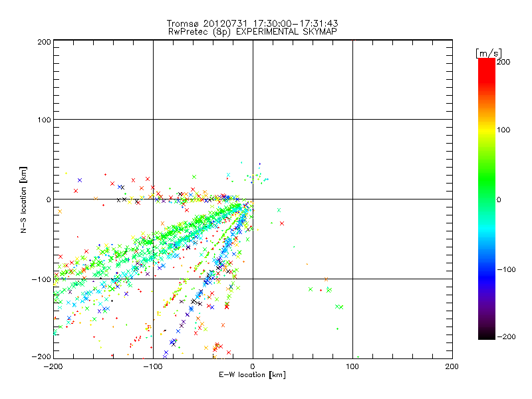Screen dimensions: 532x399
Task: Click the colorbar label '-200' at the bottom
Action: (x=506, y=336)
